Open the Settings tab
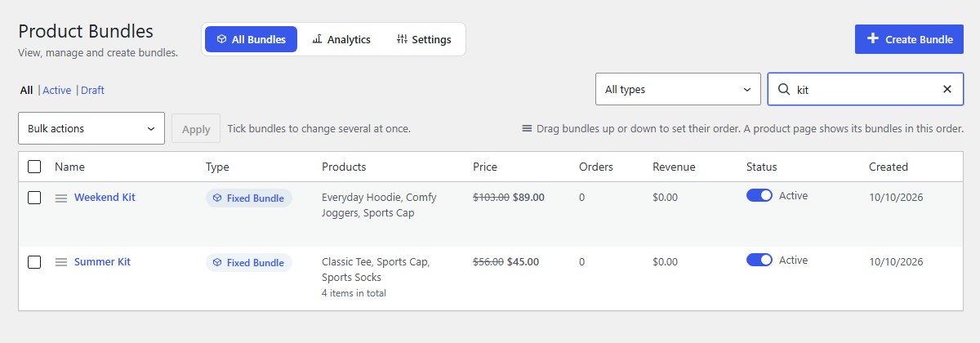This screenshot has height=343, width=980. (424, 39)
